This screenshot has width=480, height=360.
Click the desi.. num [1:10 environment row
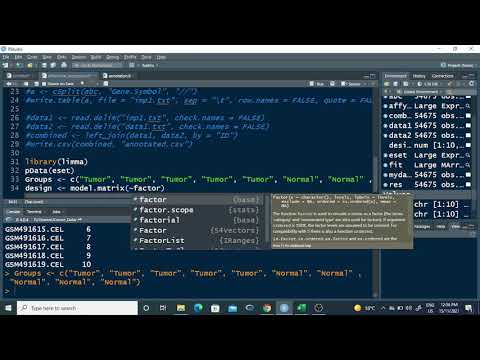(x=427, y=145)
